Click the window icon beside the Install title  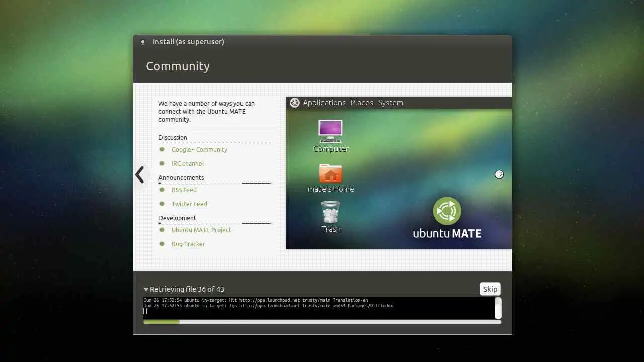click(143, 42)
